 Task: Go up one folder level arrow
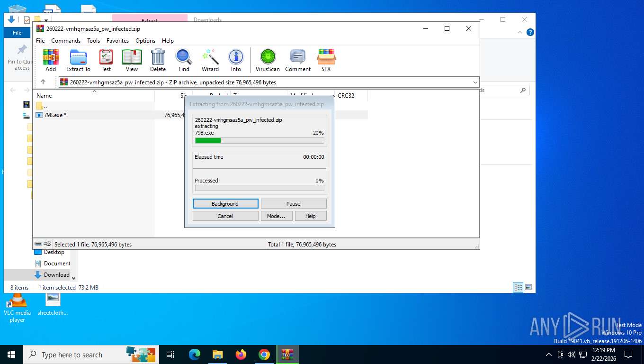43,82
